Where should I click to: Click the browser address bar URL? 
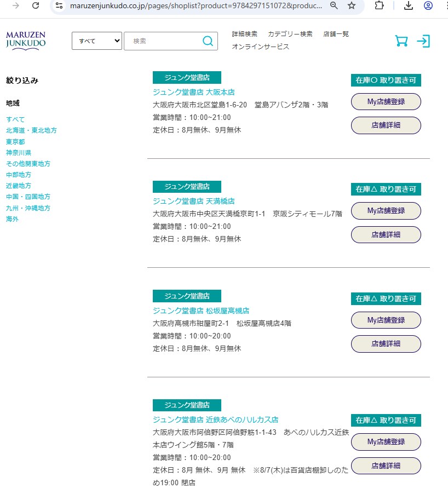click(x=196, y=5)
